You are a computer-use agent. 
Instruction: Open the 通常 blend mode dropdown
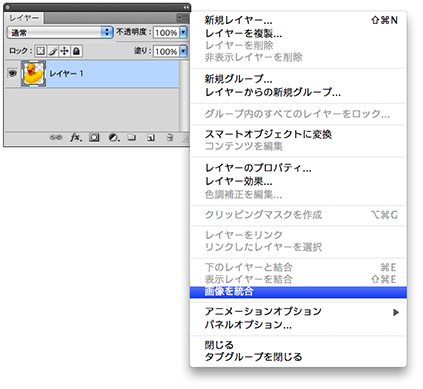pyautogui.click(x=60, y=32)
